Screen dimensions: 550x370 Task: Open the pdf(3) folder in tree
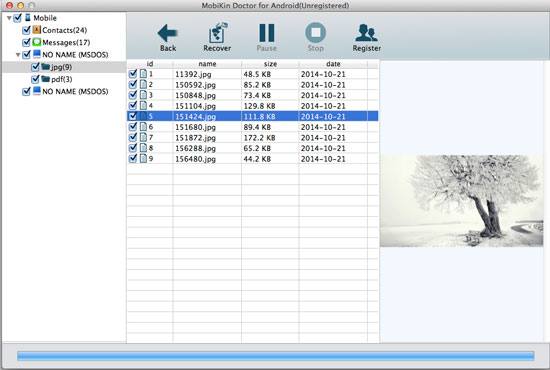(x=62, y=79)
